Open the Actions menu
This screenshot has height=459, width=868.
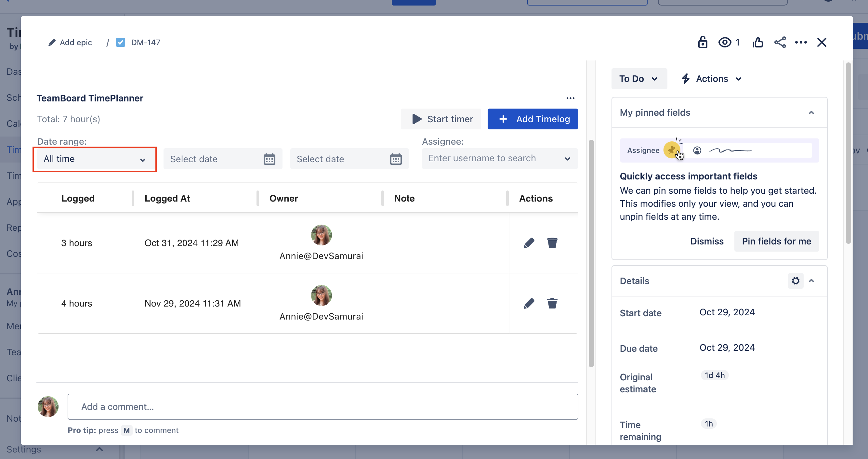click(712, 79)
